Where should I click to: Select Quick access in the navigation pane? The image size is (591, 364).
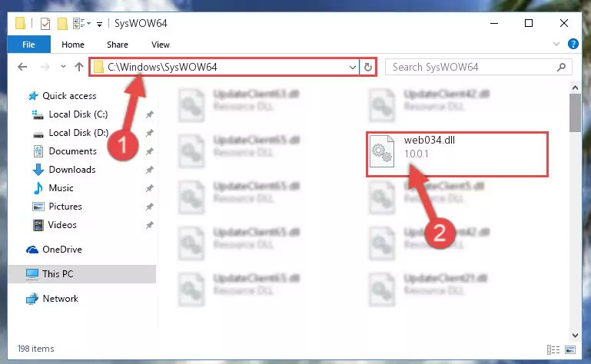pos(69,96)
